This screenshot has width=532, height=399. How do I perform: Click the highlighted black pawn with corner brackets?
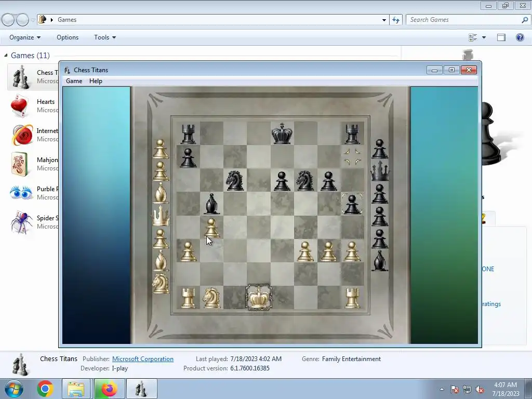click(352, 204)
